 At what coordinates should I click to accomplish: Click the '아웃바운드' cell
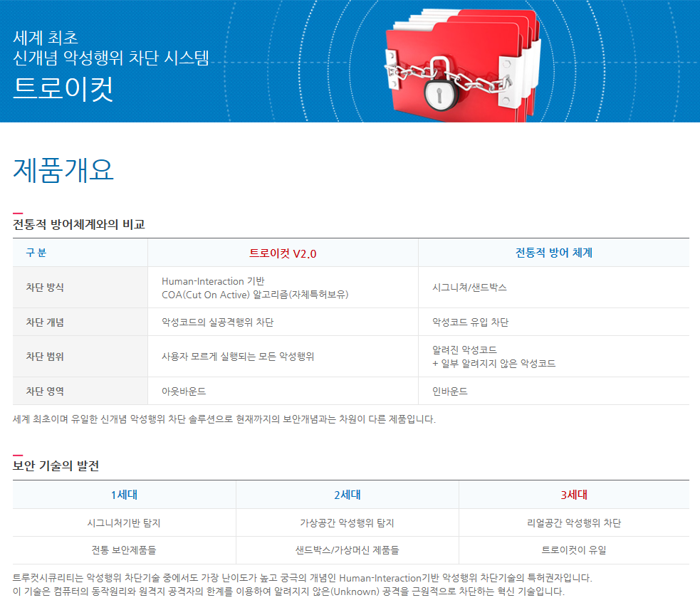pyautogui.click(x=184, y=391)
